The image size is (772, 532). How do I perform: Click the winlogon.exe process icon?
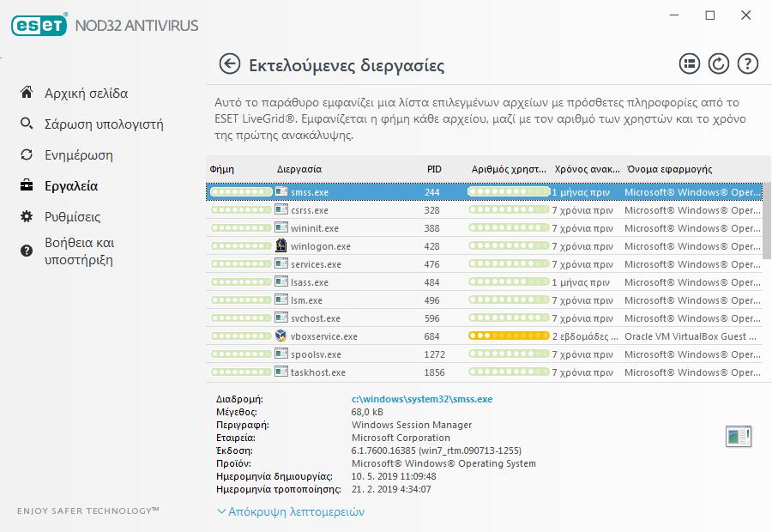click(x=280, y=245)
